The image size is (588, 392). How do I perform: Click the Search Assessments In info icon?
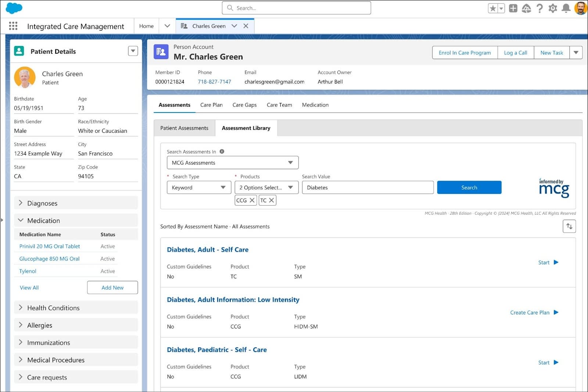[222, 152]
